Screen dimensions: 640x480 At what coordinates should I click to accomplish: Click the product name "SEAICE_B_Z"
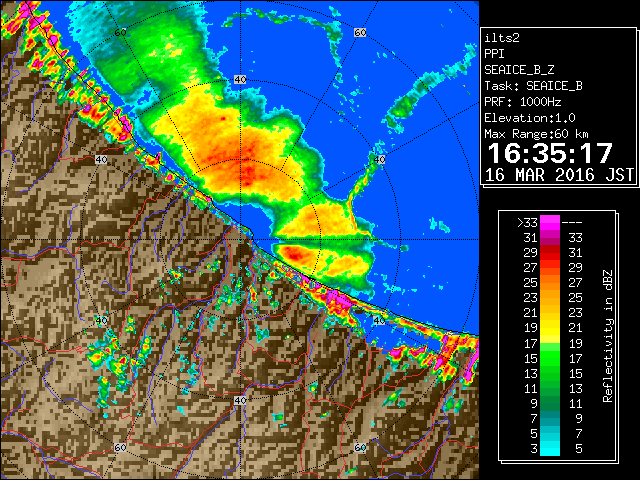click(519, 70)
